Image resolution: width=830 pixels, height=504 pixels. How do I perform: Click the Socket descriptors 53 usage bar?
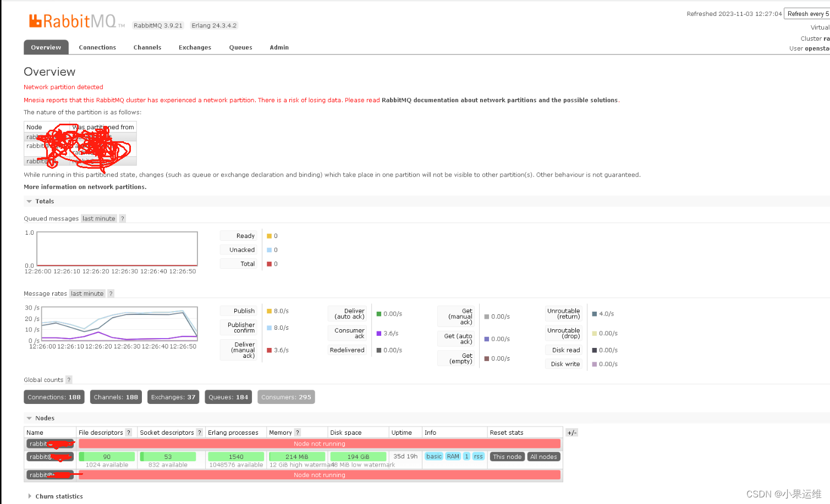tap(168, 457)
